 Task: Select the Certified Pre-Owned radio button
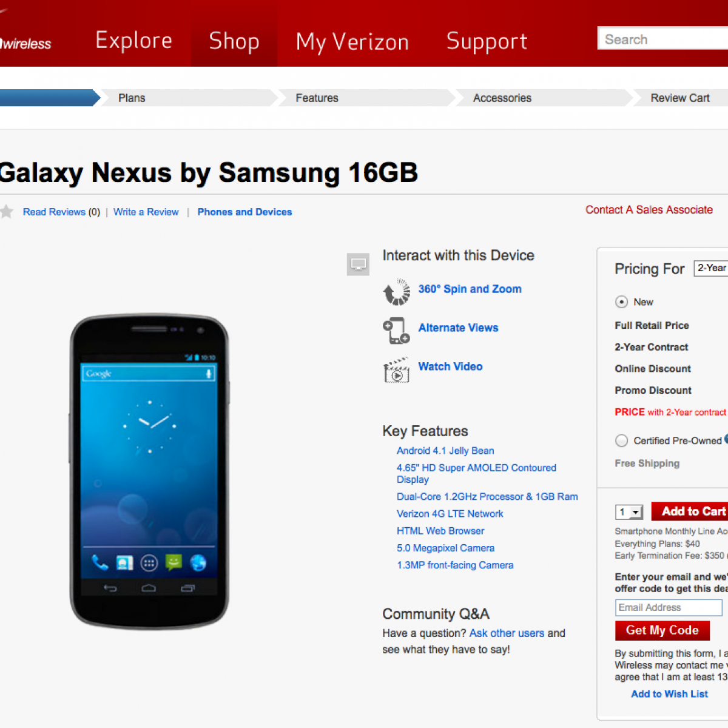pyautogui.click(x=621, y=441)
